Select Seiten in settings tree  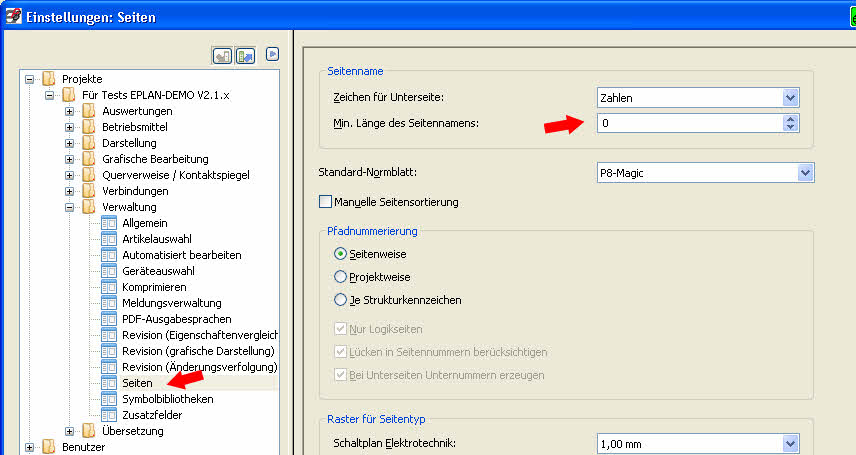[x=137, y=383]
